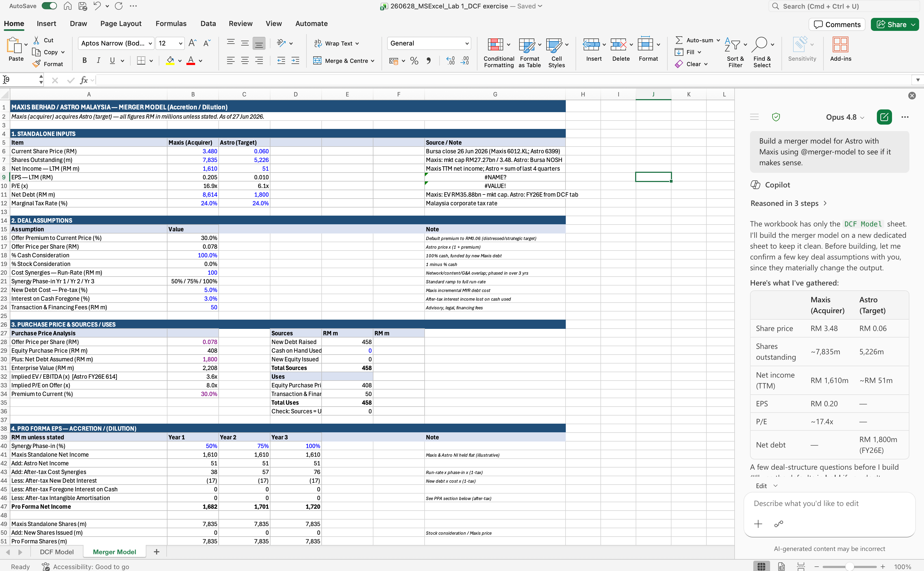This screenshot has width=924, height=571.
Task: Open the Add-ins icon
Action: coord(841,45)
